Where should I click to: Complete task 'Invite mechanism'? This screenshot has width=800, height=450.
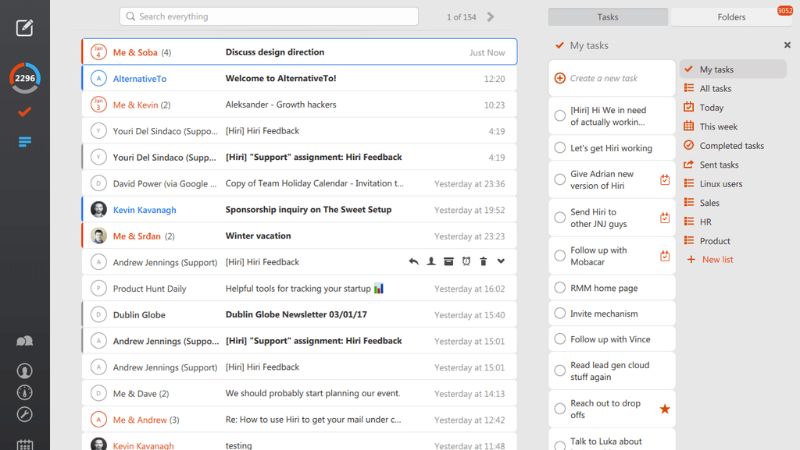pyautogui.click(x=560, y=313)
